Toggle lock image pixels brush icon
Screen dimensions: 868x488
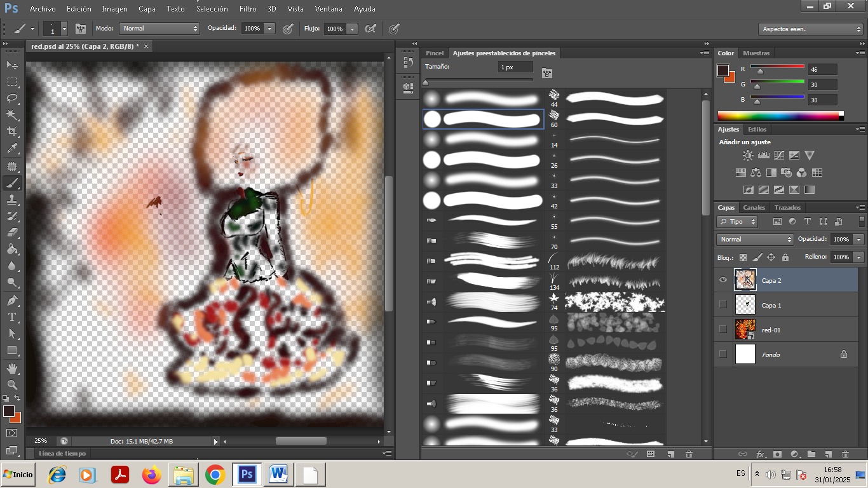pos(757,257)
